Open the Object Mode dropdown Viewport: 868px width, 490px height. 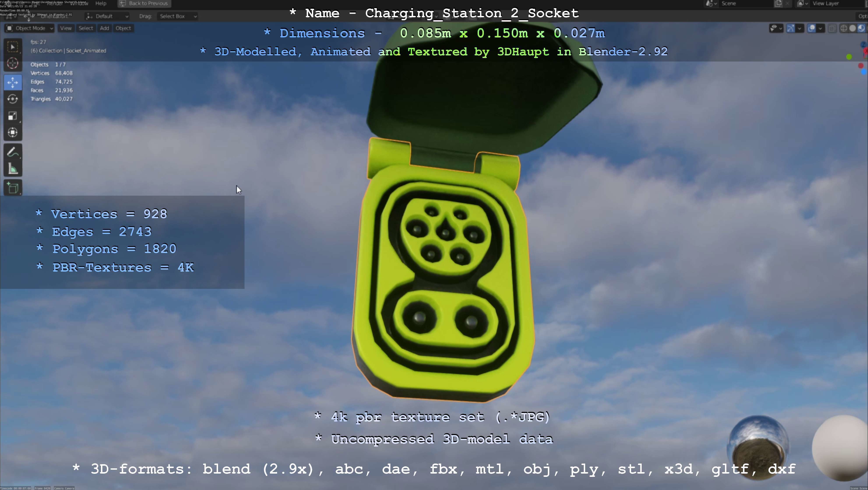point(29,28)
